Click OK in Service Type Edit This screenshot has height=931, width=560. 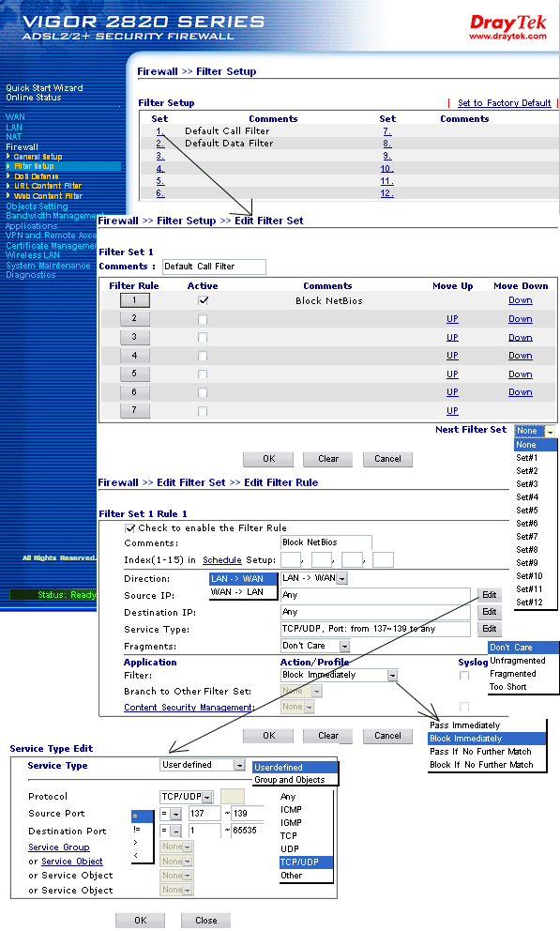click(x=140, y=921)
